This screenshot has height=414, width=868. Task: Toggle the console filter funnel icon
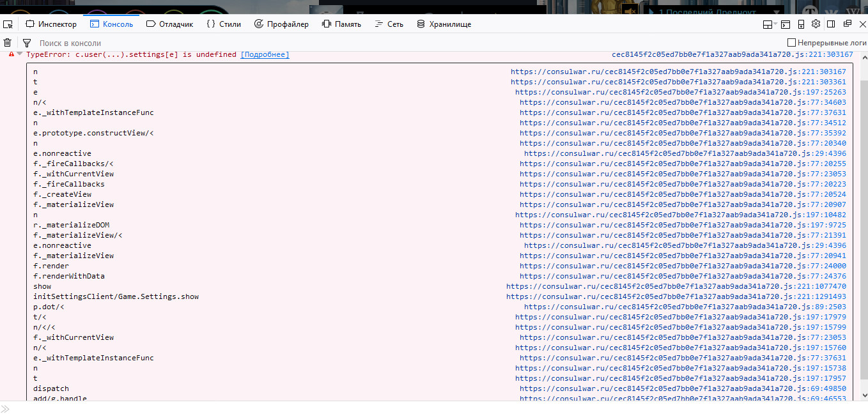(x=27, y=43)
